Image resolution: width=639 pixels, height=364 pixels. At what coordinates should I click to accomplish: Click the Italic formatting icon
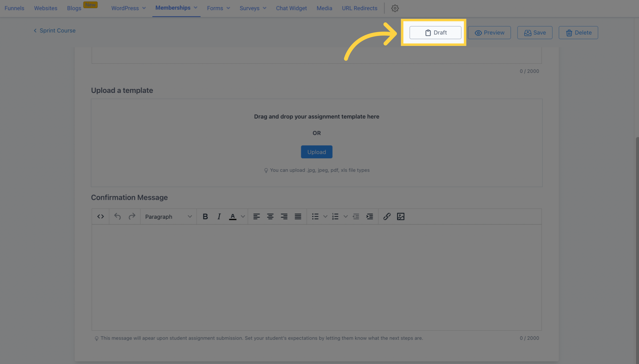tap(219, 216)
